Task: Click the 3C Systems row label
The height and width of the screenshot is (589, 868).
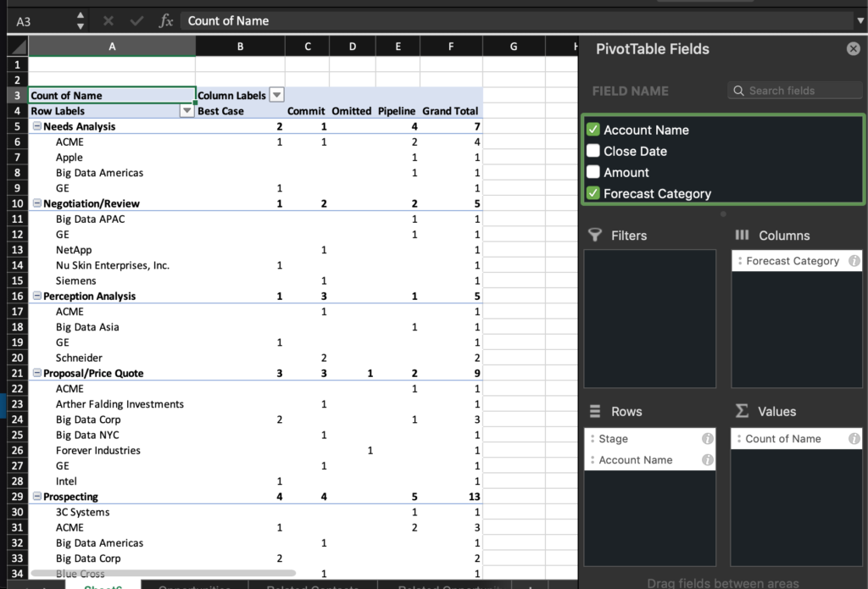Action: 82,512
